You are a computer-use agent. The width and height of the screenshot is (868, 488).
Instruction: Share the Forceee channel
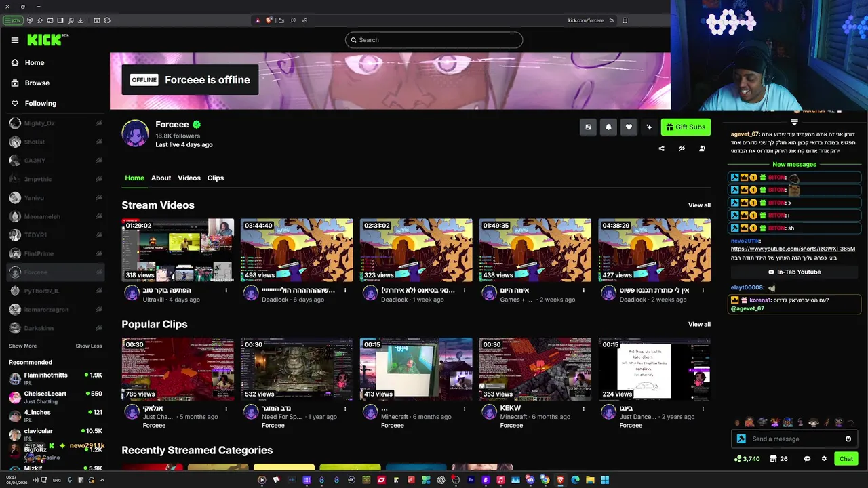tap(661, 148)
